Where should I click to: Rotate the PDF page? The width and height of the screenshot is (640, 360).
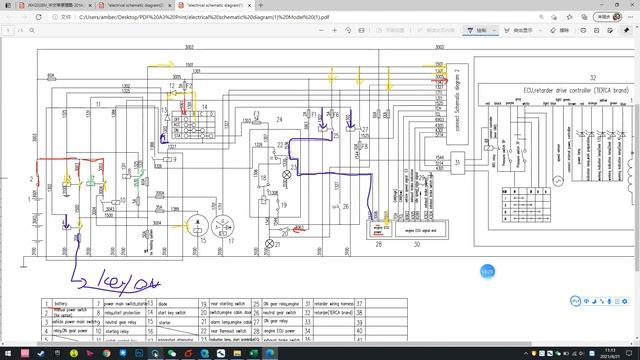point(348,30)
